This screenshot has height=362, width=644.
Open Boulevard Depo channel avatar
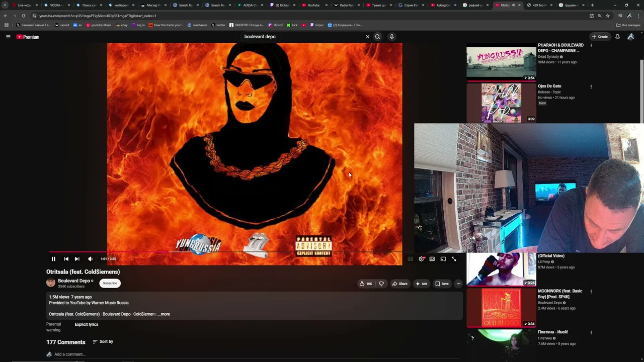51,283
